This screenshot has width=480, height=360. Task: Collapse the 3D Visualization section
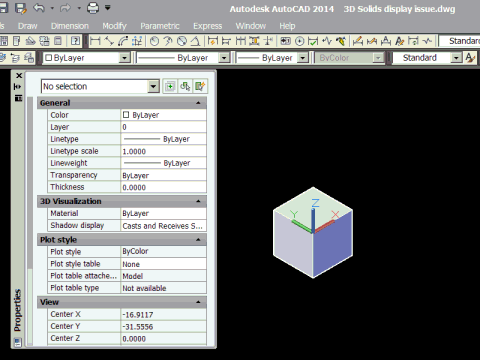[198, 201]
